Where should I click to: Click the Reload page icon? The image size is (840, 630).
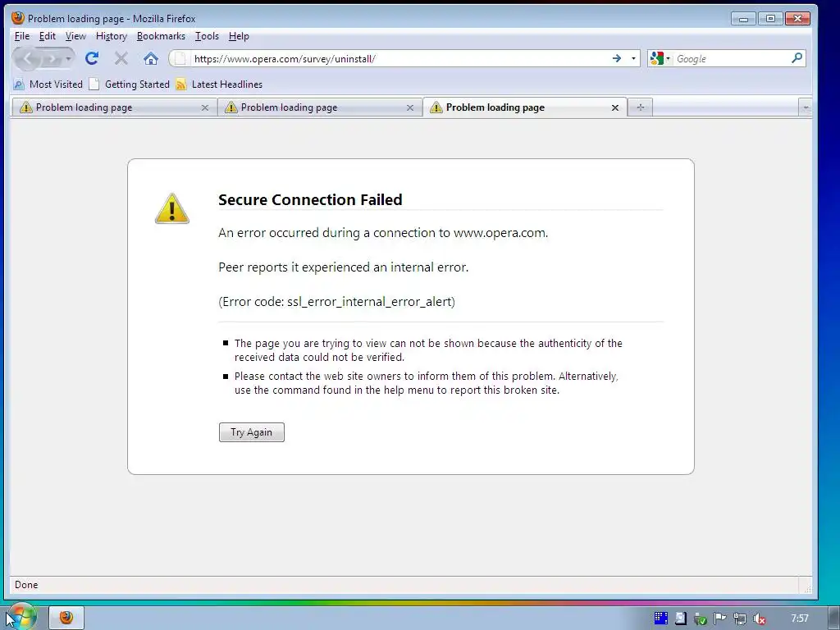(92, 58)
